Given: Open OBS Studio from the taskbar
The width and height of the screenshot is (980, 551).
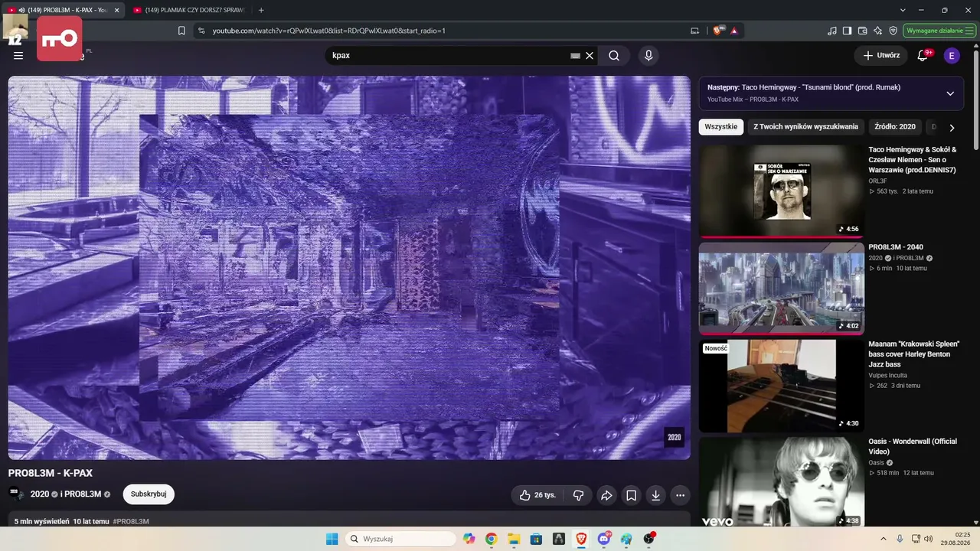Looking at the screenshot, I should point(649,539).
